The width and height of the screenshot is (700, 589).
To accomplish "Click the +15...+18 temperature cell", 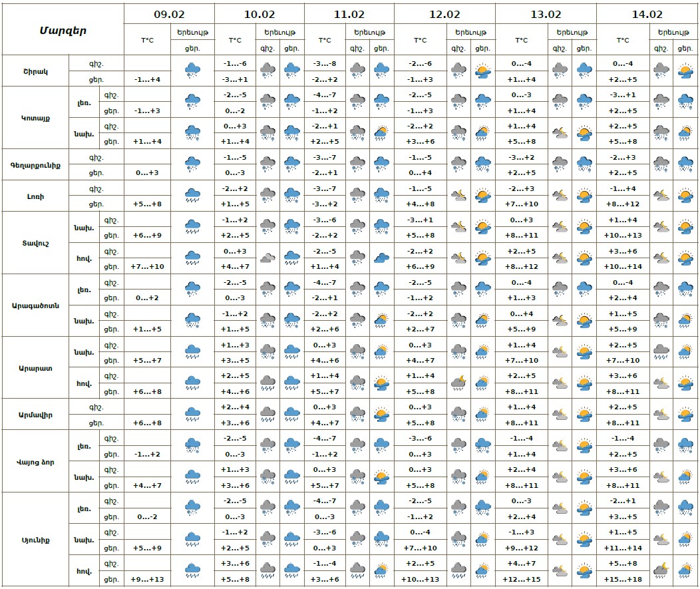I will click(x=623, y=579).
